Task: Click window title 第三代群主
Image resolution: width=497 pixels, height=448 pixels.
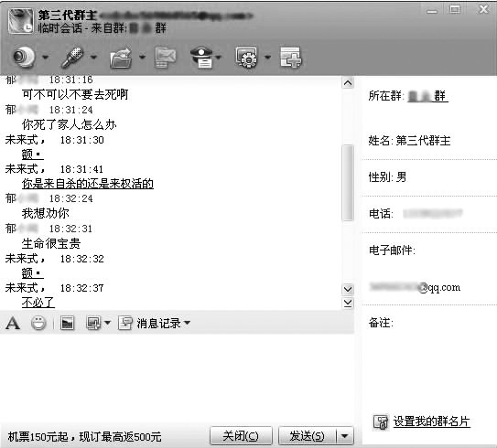Action: pyautogui.click(x=67, y=15)
